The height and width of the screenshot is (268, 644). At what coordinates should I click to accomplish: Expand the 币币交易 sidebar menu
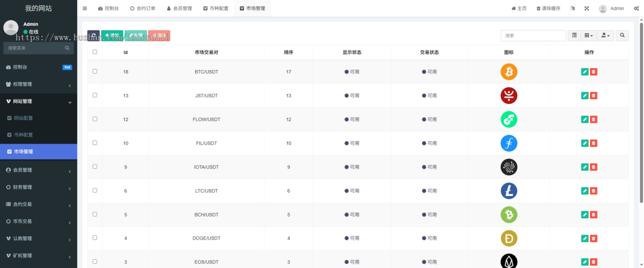(x=39, y=221)
